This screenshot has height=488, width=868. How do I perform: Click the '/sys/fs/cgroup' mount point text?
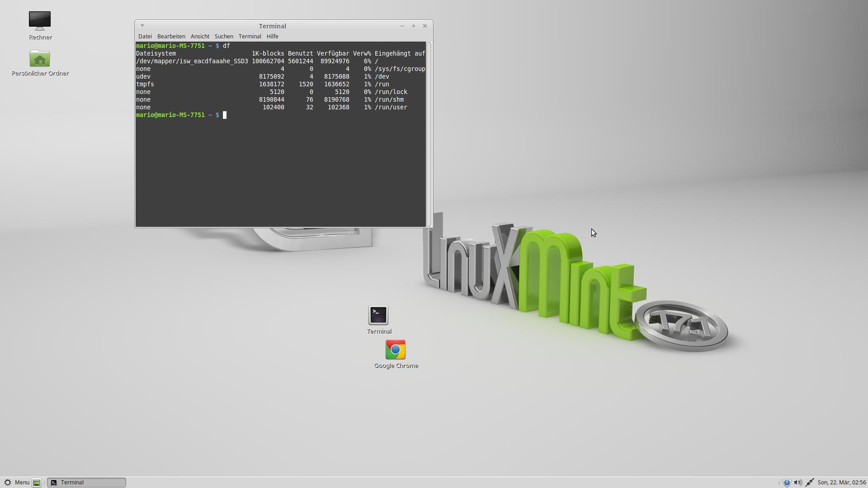click(x=400, y=69)
